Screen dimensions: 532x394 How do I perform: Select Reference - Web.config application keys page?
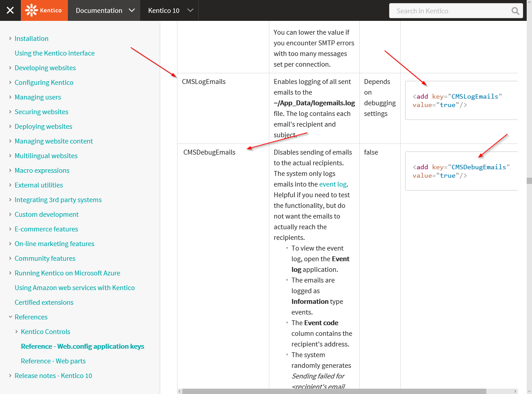tap(83, 346)
